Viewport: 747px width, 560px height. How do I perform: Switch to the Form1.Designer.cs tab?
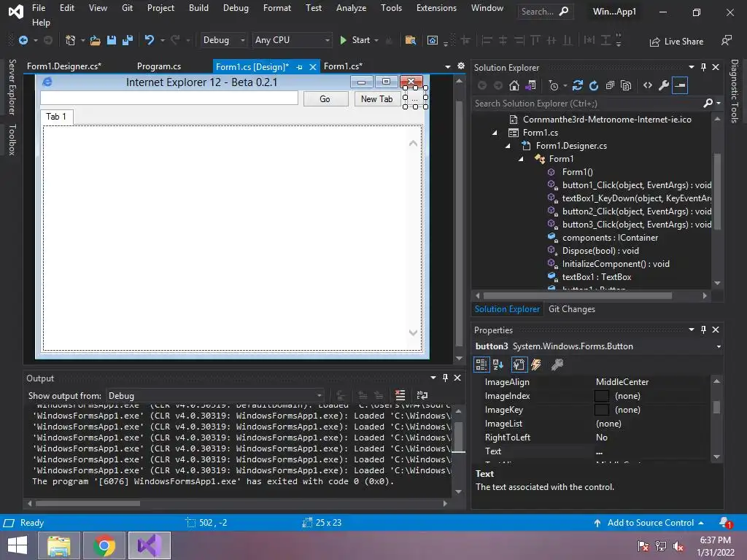[64, 66]
